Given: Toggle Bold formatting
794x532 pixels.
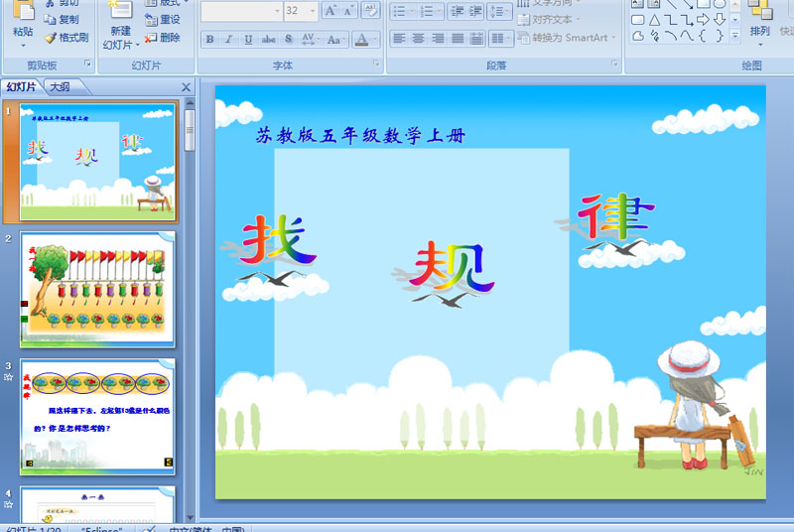Looking at the screenshot, I should pyautogui.click(x=209, y=39).
